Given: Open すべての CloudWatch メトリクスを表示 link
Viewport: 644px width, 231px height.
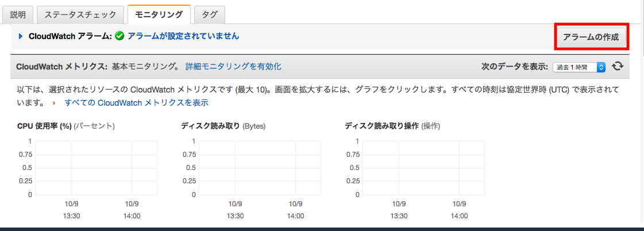Looking at the screenshot, I should (136, 103).
